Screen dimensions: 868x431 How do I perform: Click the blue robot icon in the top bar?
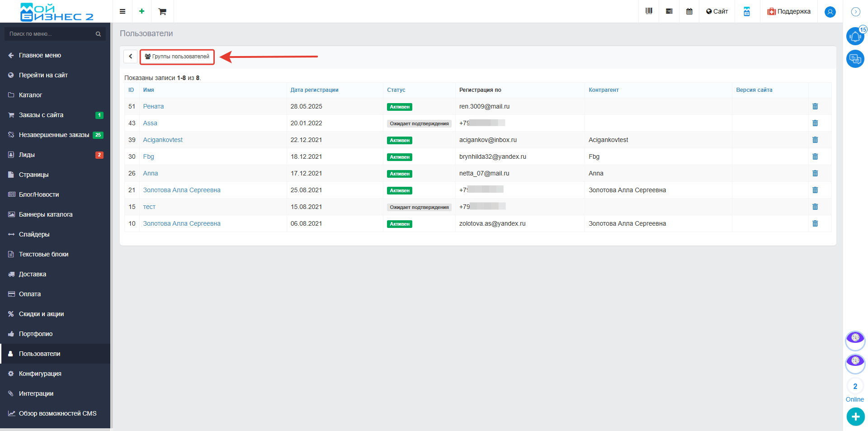point(747,11)
